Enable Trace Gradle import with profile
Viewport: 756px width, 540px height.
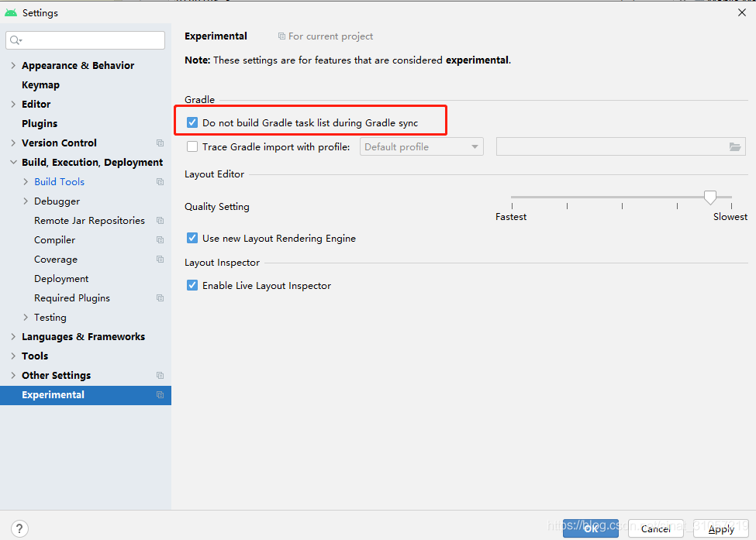[x=192, y=146]
